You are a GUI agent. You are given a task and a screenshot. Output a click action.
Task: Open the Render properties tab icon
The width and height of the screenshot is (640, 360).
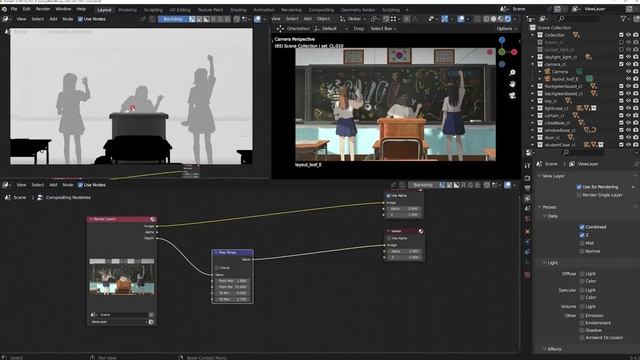[527, 178]
